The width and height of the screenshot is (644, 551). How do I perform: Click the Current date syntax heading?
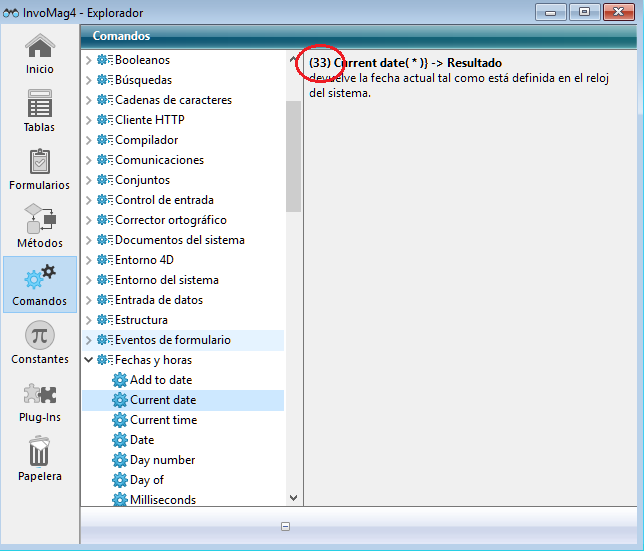pyautogui.click(x=405, y=63)
